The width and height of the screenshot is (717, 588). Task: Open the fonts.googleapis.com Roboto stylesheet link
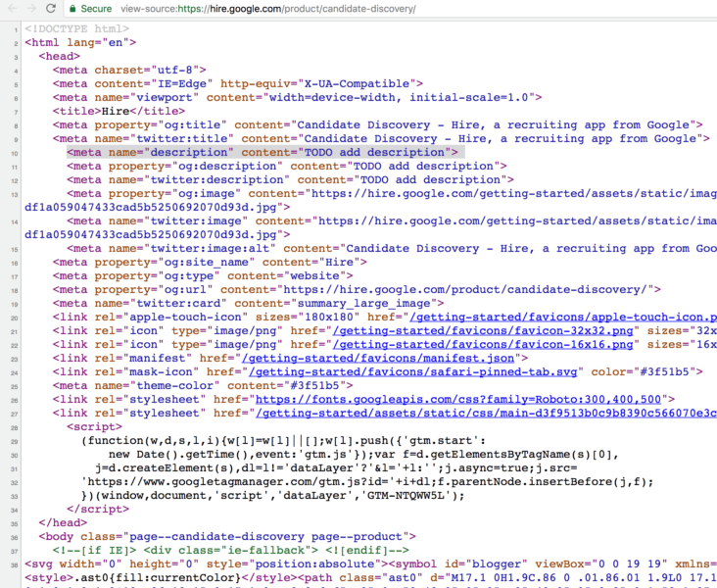[x=458, y=400]
